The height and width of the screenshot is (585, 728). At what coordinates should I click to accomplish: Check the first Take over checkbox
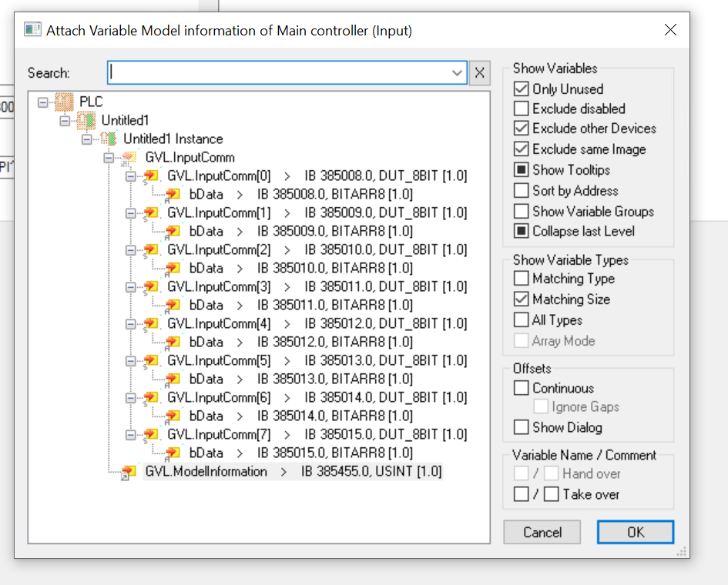coord(522,494)
